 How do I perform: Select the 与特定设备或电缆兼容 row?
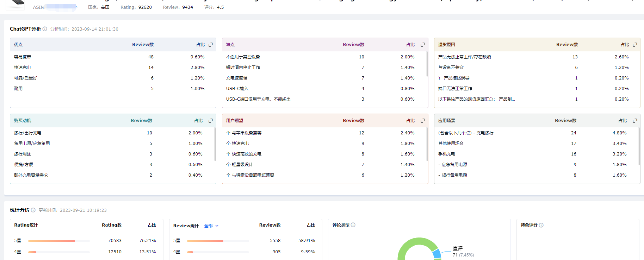point(325,175)
